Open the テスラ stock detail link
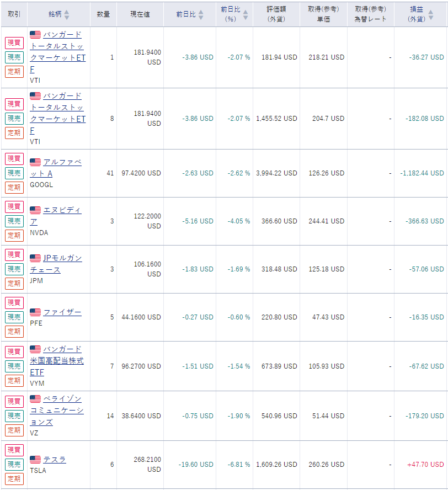Viewport: 448px width, 490px height. [55, 459]
